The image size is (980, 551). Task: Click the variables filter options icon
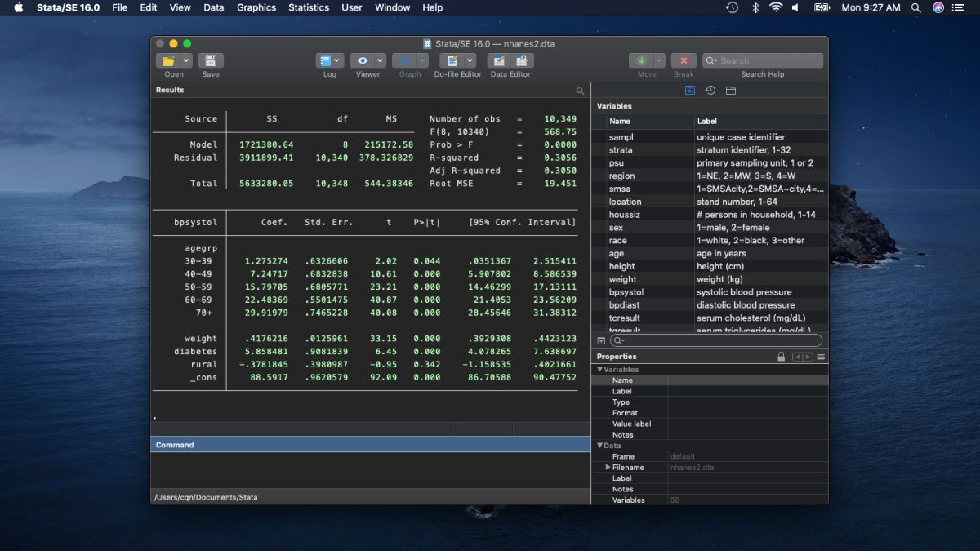pyautogui.click(x=602, y=340)
